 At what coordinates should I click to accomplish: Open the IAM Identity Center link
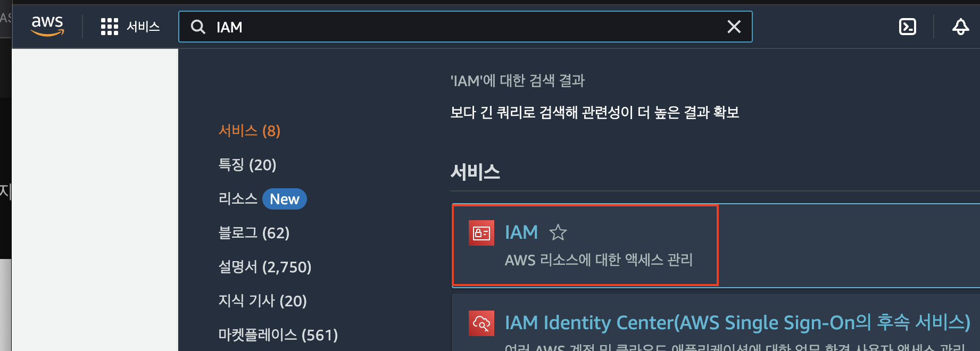pyautogui.click(x=737, y=323)
